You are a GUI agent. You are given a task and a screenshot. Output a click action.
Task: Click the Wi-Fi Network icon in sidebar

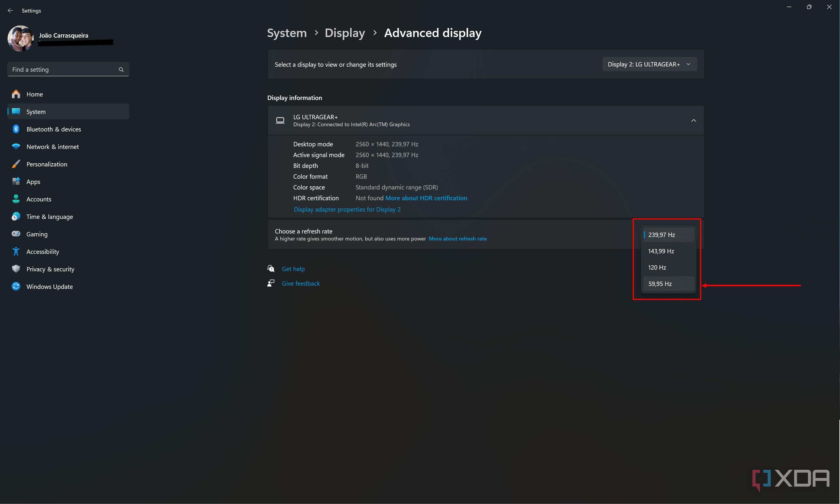(x=16, y=147)
